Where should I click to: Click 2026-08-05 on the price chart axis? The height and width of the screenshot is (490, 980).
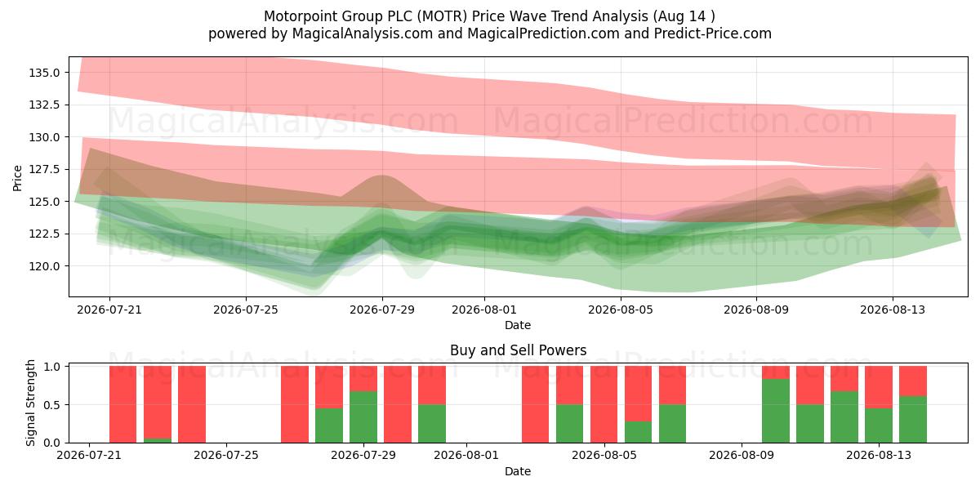pos(621,310)
